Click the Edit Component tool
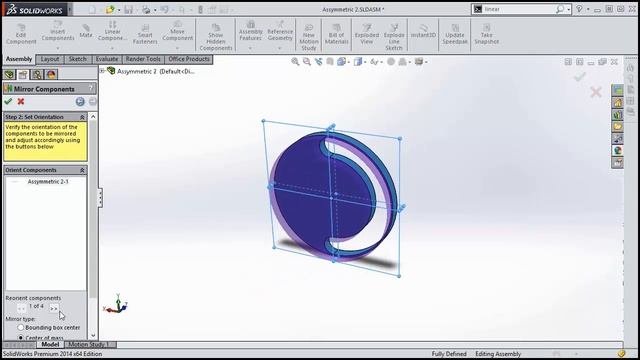Image resolution: width=640 pixels, height=360 pixels. pos(21,34)
